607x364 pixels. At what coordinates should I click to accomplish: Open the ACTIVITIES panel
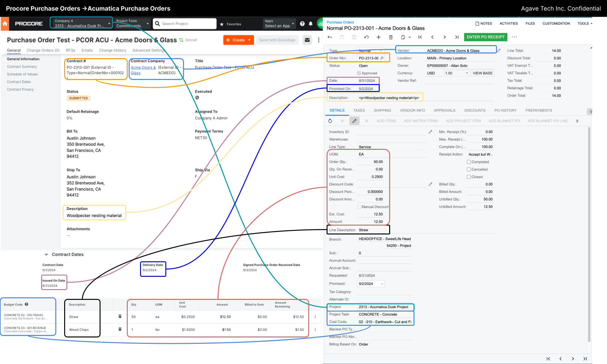509,23
